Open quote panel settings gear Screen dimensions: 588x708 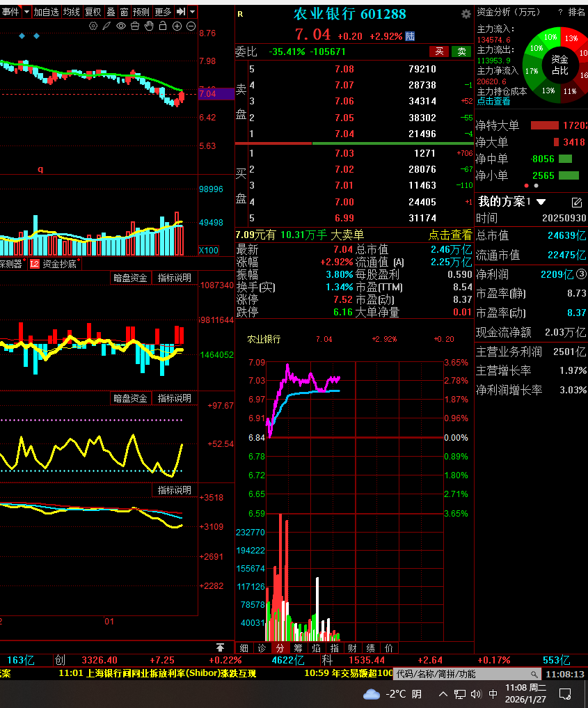[466, 14]
